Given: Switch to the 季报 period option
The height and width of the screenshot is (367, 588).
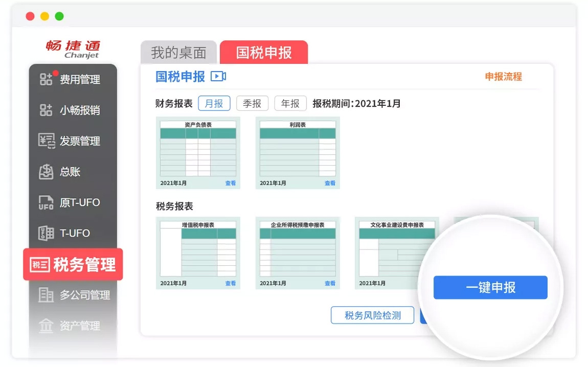Looking at the screenshot, I should pyautogui.click(x=252, y=104).
